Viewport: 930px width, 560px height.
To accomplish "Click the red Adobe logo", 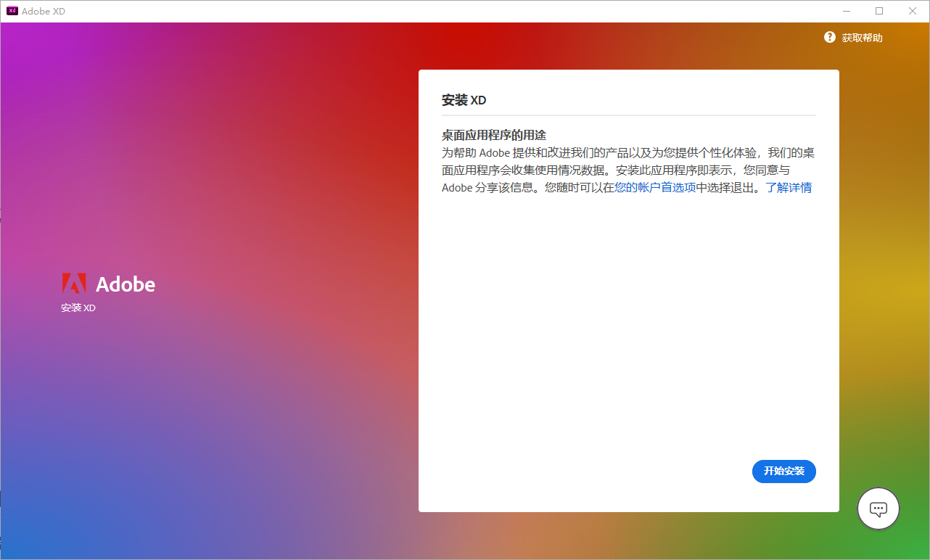I will tap(74, 283).
